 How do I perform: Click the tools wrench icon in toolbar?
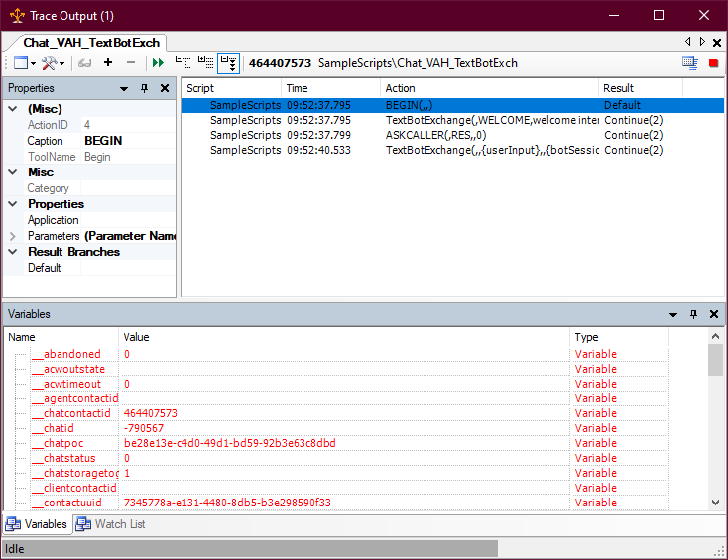(50, 63)
